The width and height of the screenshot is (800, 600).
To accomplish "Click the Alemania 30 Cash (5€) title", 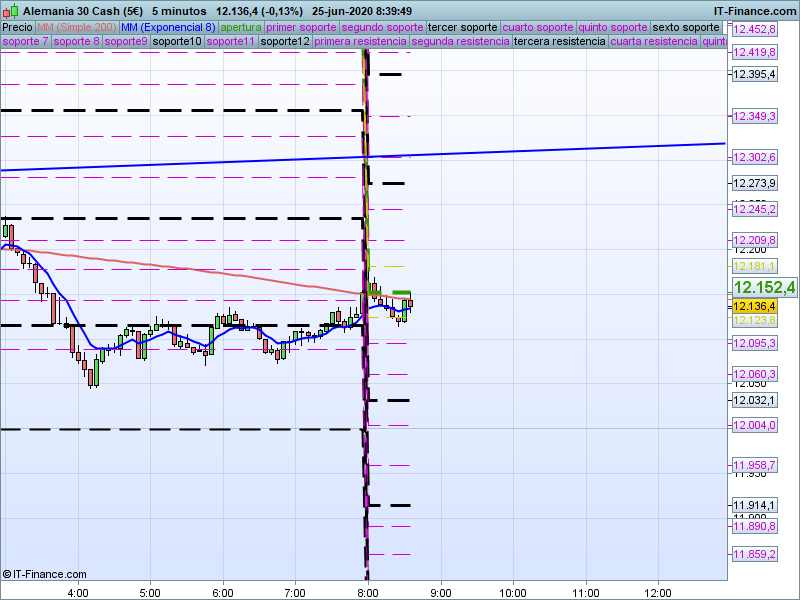I will pos(83,11).
